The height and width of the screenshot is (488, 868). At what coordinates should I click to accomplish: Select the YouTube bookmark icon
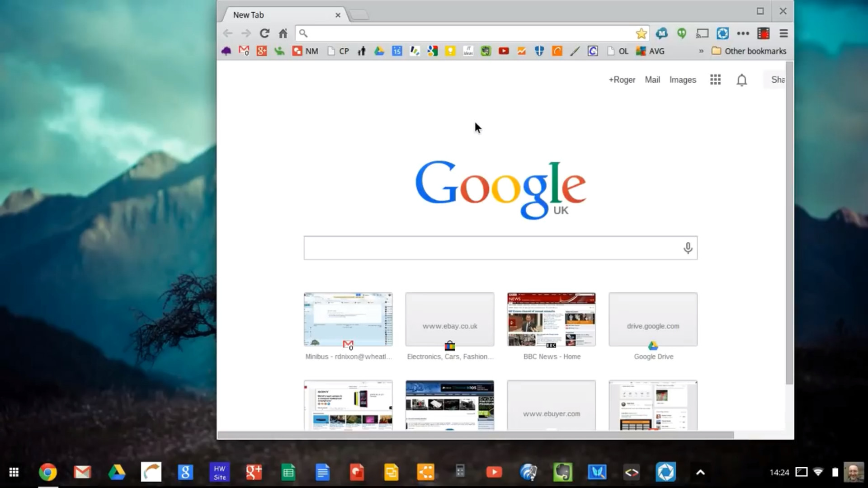503,51
